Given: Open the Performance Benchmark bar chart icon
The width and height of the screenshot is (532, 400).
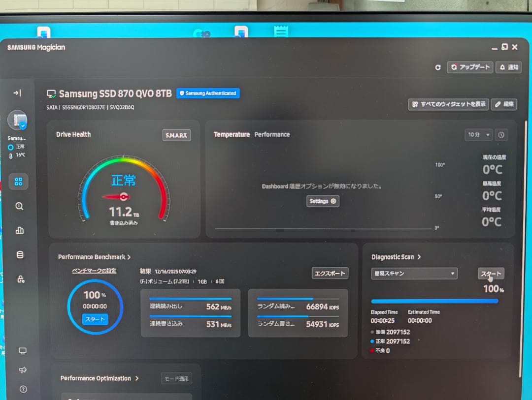Looking at the screenshot, I should click(19, 230).
